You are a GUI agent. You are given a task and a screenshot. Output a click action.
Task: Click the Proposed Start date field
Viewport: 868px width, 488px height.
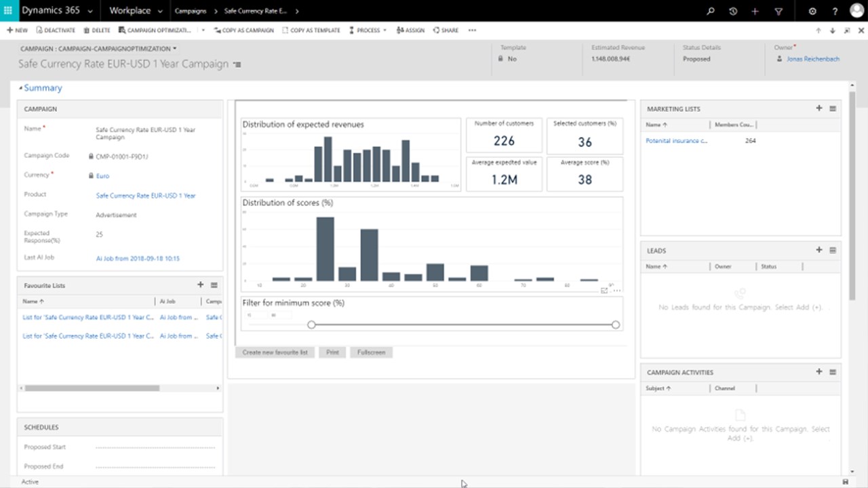tap(155, 447)
